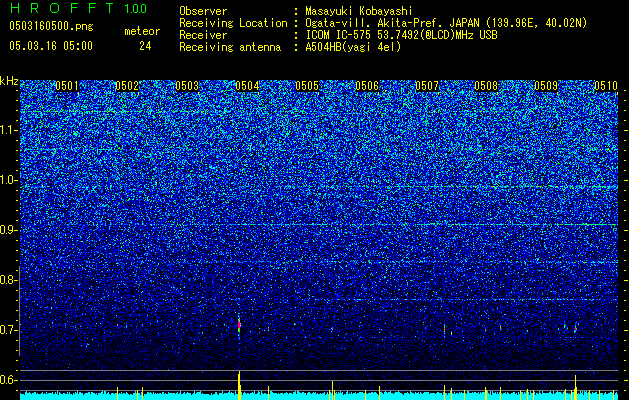The image size is (629, 400).
Task: Click the date stamp 05.03.16 05:00
Action: [x=51, y=45]
